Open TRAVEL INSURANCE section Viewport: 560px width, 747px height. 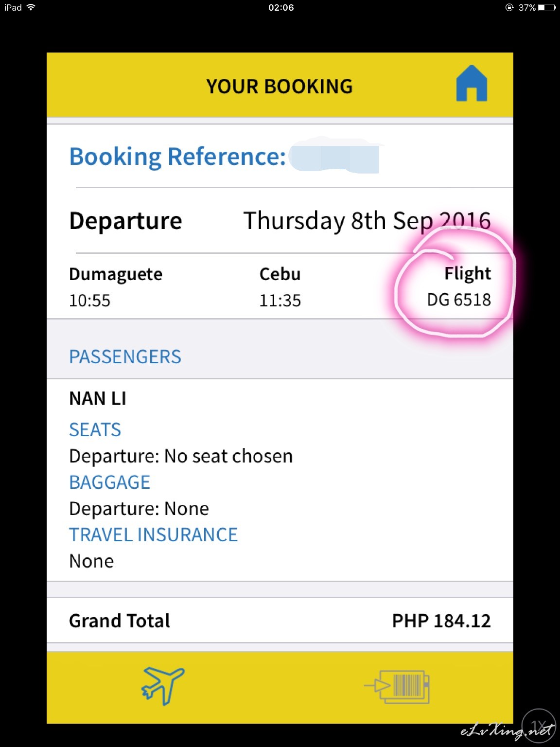point(153,535)
